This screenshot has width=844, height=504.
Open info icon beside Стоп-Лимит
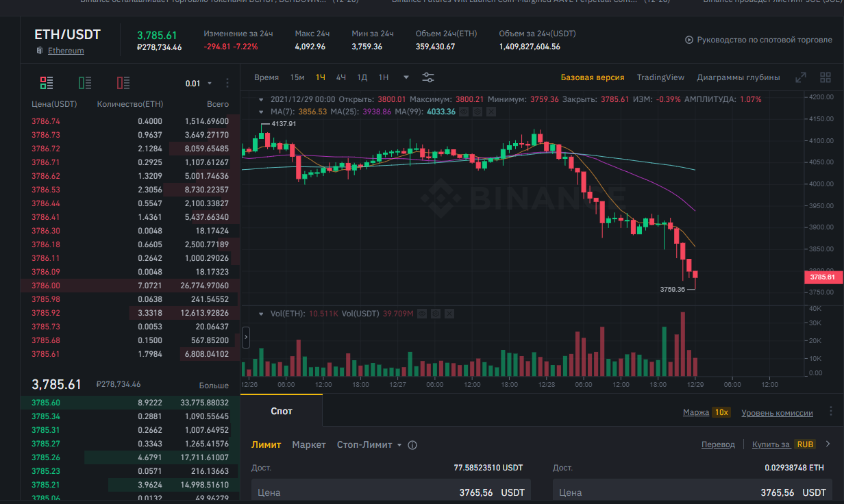click(412, 444)
